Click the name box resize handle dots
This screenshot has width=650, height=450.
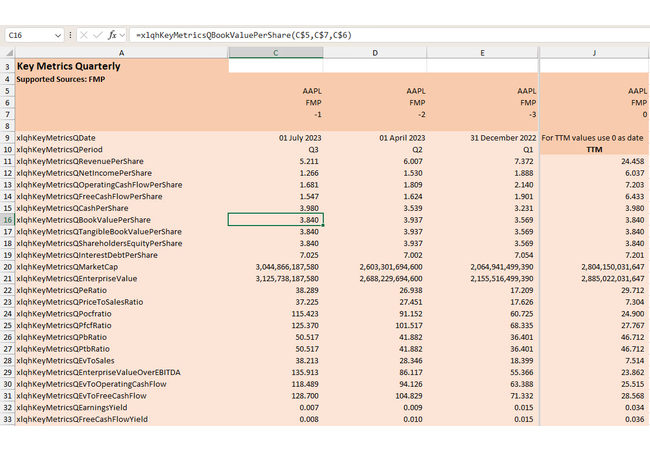click(x=70, y=35)
